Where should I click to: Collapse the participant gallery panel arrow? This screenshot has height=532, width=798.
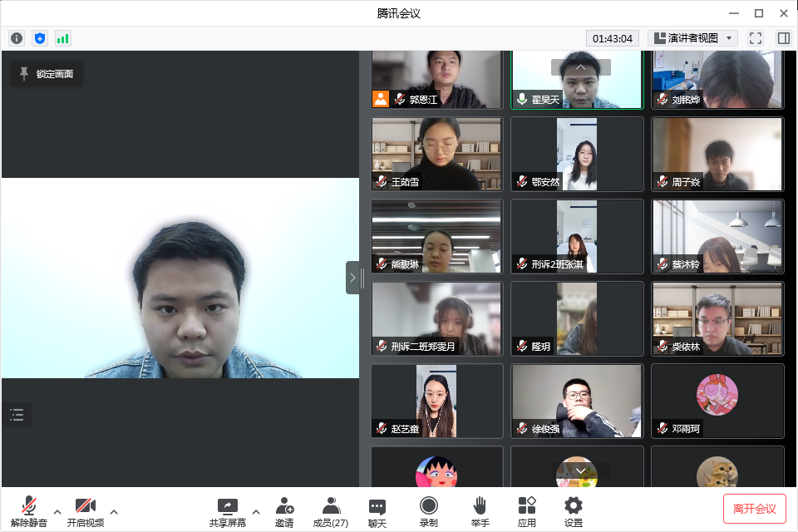[352, 278]
